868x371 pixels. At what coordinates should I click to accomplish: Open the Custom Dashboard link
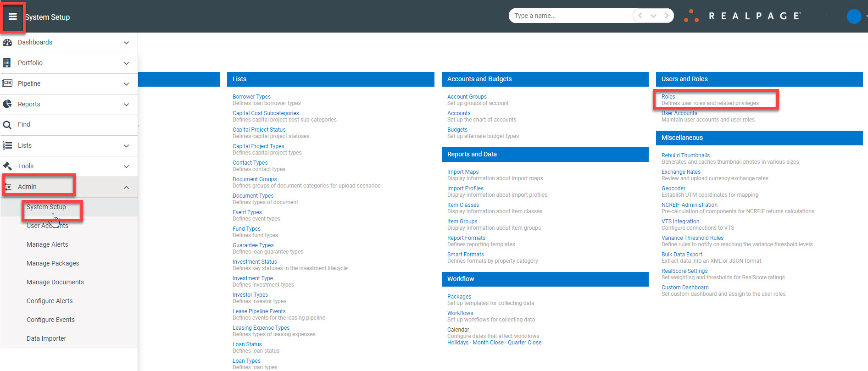click(685, 288)
